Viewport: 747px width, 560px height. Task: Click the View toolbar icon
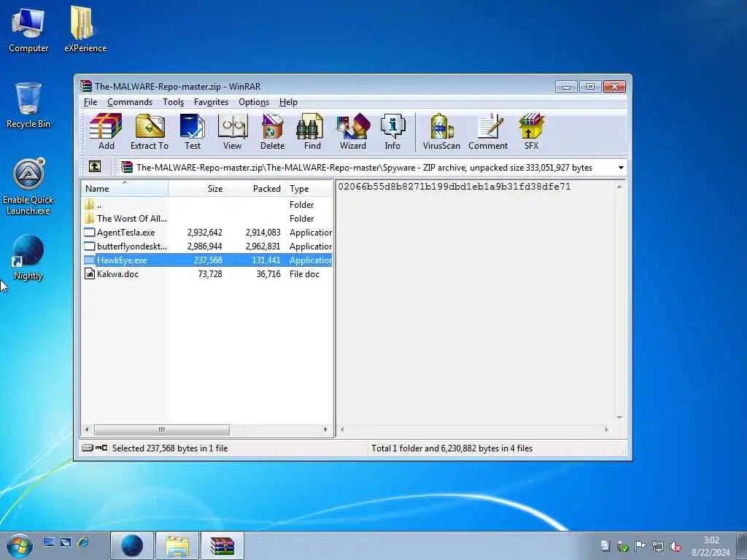(x=233, y=132)
